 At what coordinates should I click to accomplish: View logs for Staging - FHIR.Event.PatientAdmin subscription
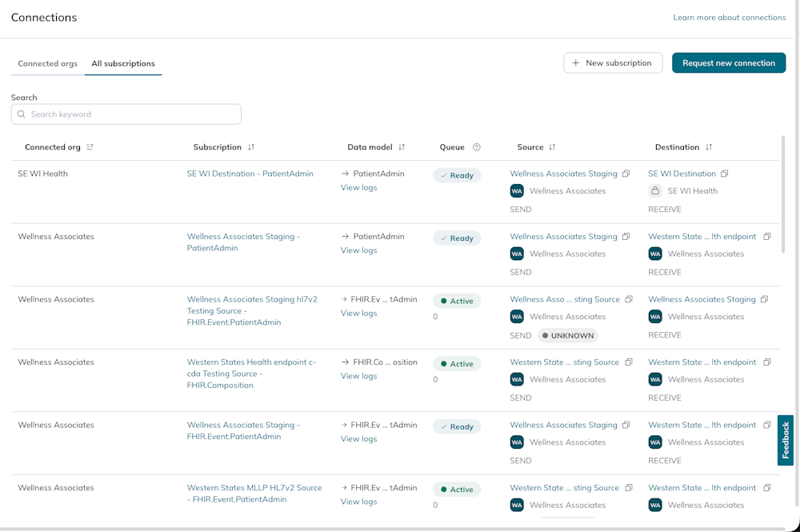coord(358,438)
